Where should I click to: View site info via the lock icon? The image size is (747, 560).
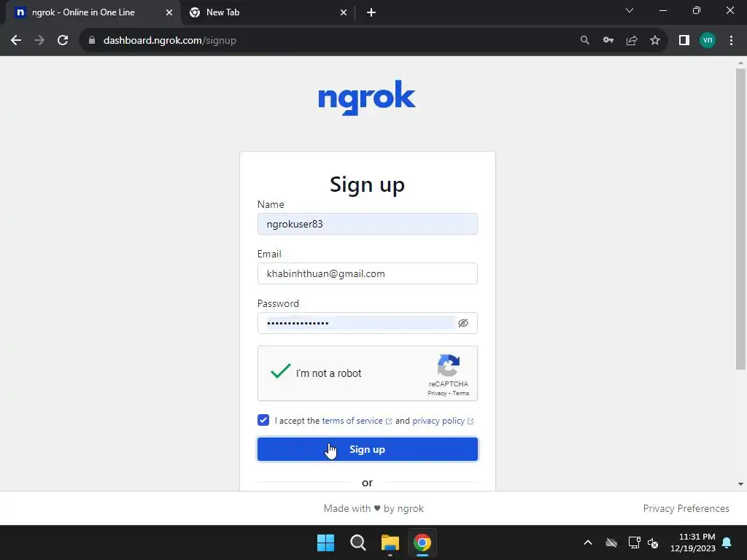(92, 41)
